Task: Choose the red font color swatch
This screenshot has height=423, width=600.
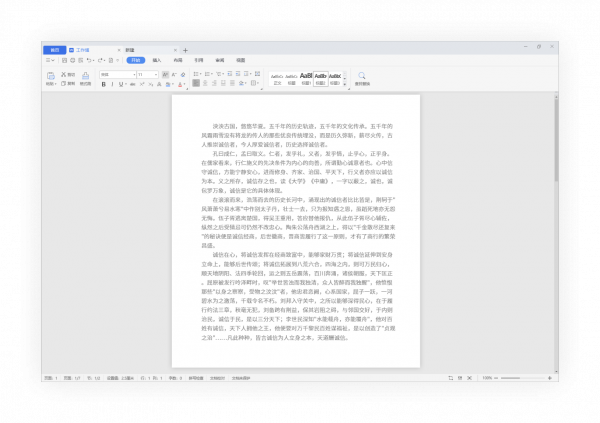Action: [180, 84]
